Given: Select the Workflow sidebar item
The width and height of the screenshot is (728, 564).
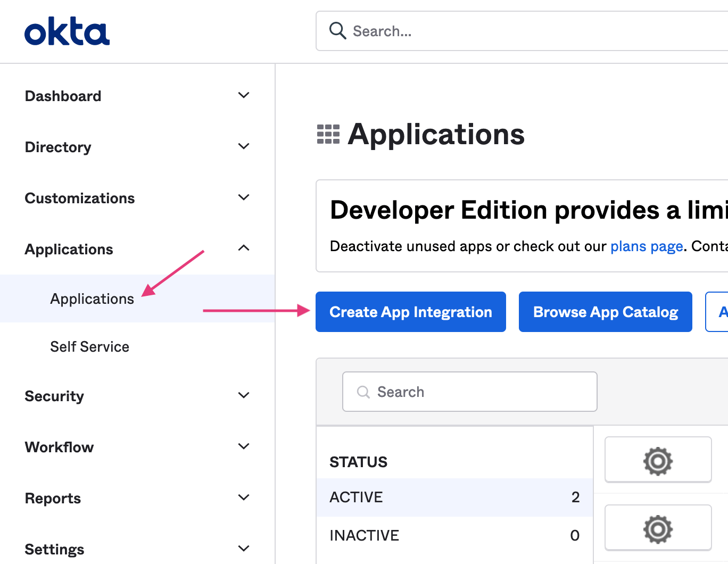Looking at the screenshot, I should [x=59, y=447].
